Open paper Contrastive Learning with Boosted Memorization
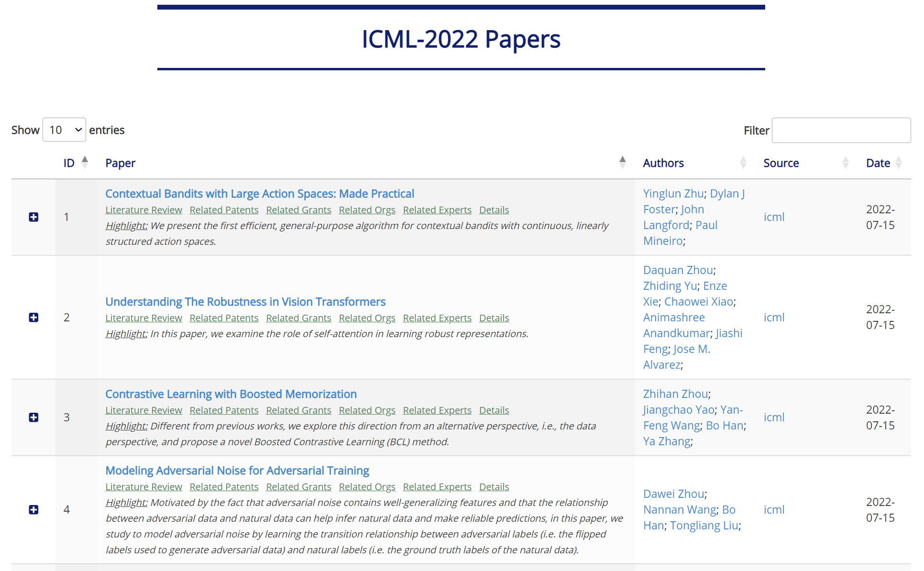Viewport: 924px width, 571px height. (231, 394)
